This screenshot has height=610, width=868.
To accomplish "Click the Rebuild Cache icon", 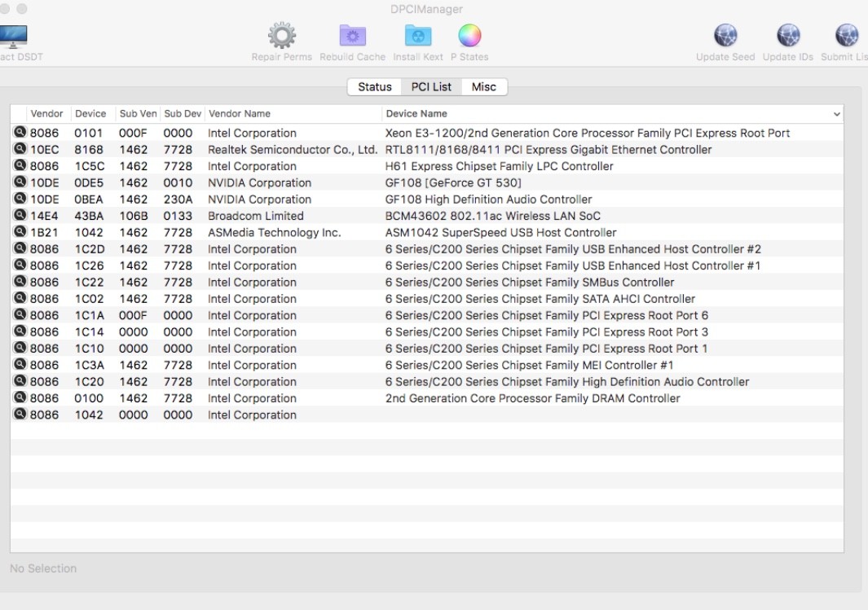I will [352, 36].
